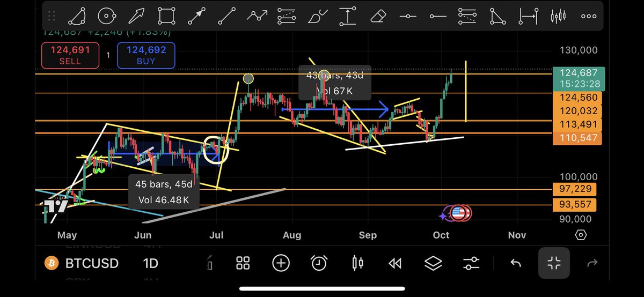644x297 pixels.
Task: Tap the order quantity value 1
Action: pyautogui.click(x=108, y=55)
